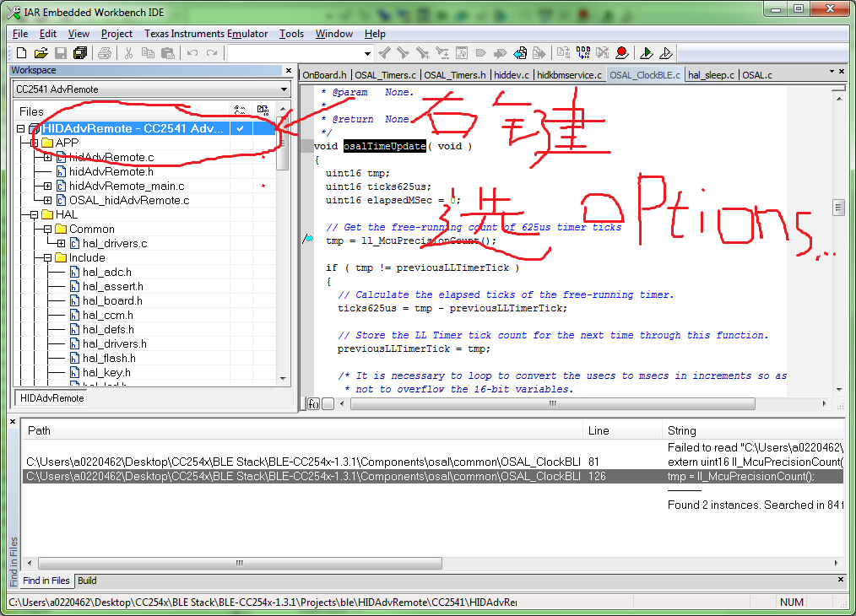Navigate forward toolbar icon

click(539, 53)
